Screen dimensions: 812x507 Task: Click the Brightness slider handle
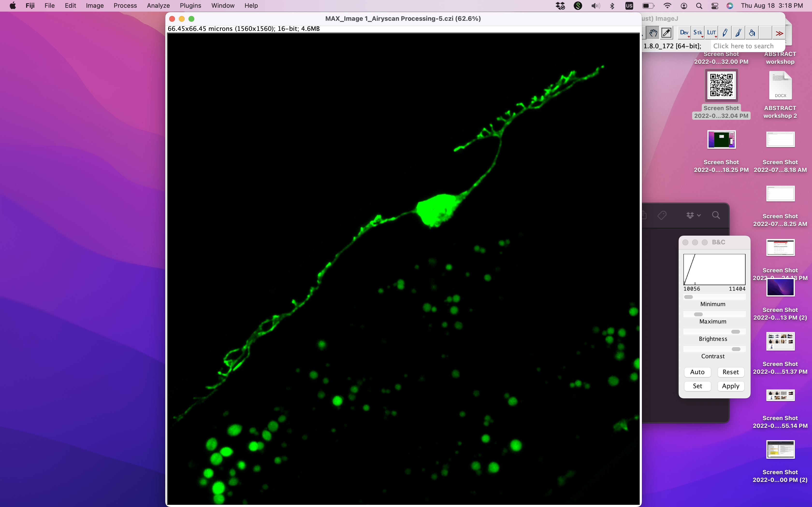pos(735,332)
